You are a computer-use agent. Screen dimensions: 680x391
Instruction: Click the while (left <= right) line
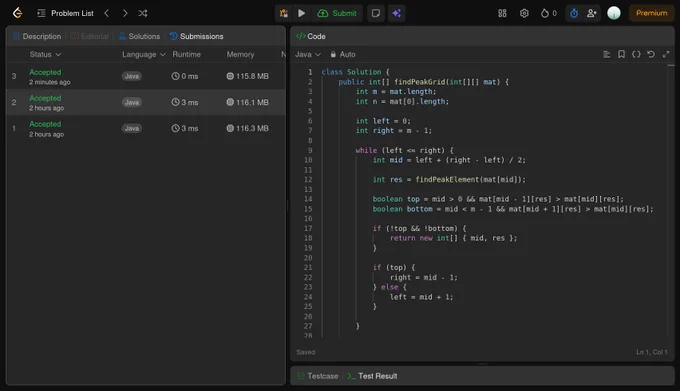pos(404,150)
